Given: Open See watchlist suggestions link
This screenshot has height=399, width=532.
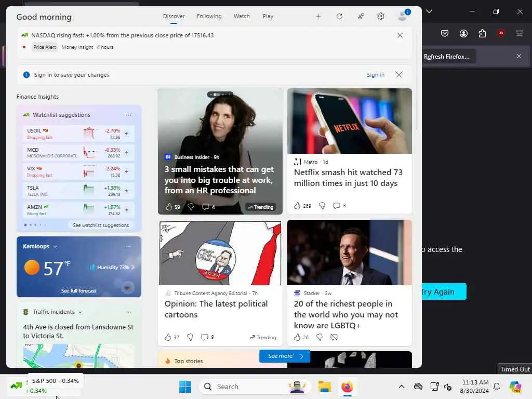Looking at the screenshot, I should (x=101, y=225).
